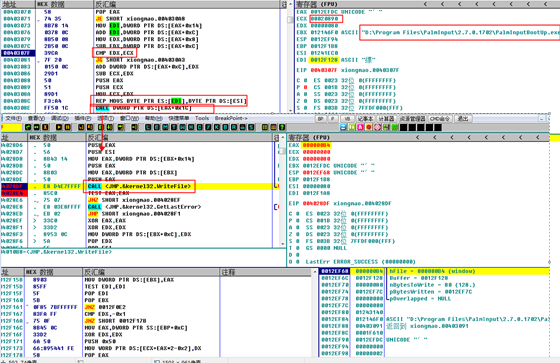Open the 调试(D) menu
Screen dimensions: 560x363
coord(60,118)
